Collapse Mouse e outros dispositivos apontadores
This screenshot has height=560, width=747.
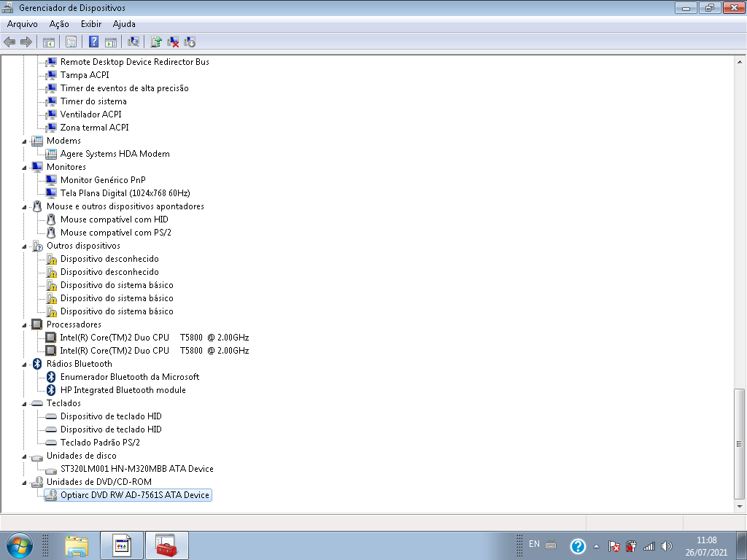tap(24, 207)
